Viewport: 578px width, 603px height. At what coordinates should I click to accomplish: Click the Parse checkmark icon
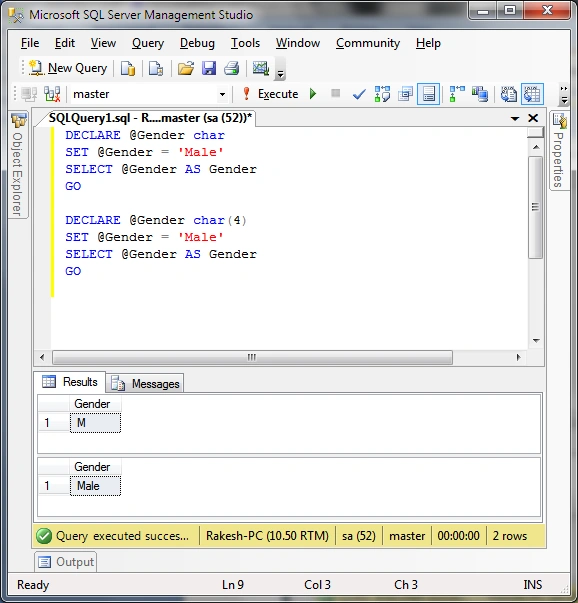coord(359,94)
